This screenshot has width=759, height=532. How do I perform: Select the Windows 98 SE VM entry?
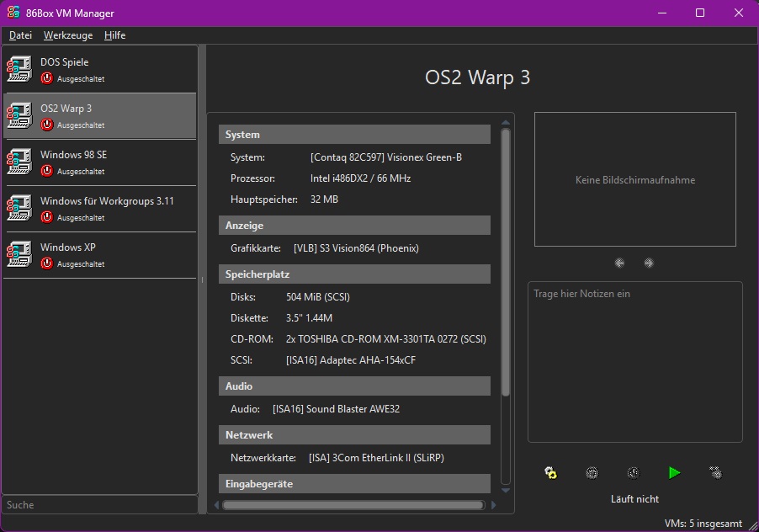99,162
